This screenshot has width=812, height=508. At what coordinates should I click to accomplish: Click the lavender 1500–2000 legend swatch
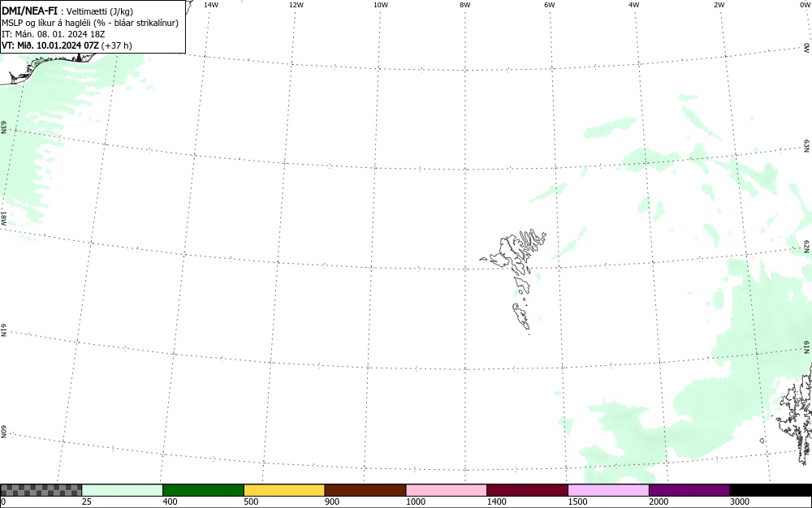608,490
